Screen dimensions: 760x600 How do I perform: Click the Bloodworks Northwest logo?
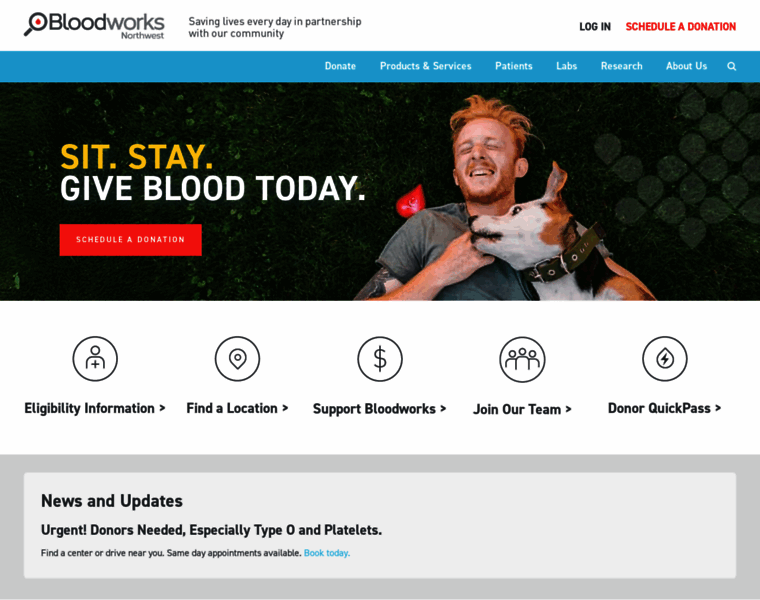click(95, 26)
